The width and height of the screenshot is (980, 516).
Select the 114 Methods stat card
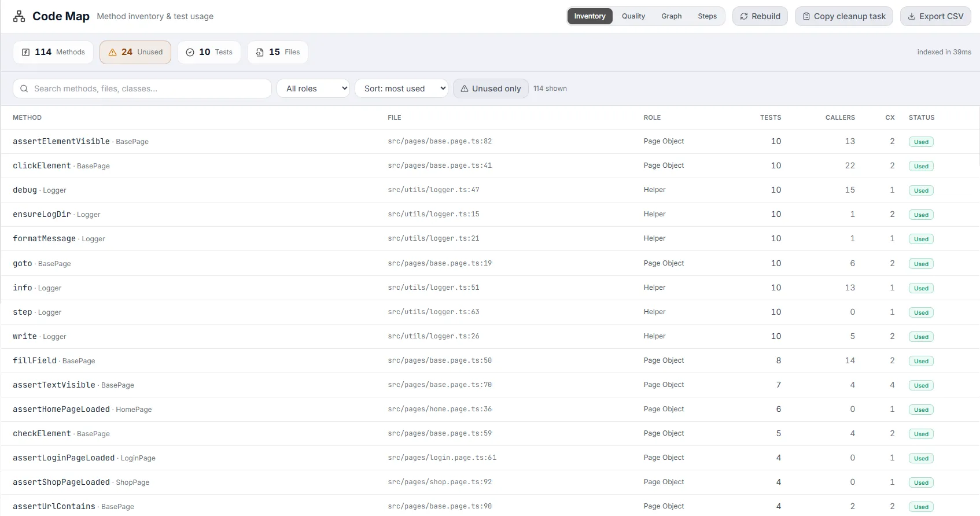pyautogui.click(x=53, y=52)
